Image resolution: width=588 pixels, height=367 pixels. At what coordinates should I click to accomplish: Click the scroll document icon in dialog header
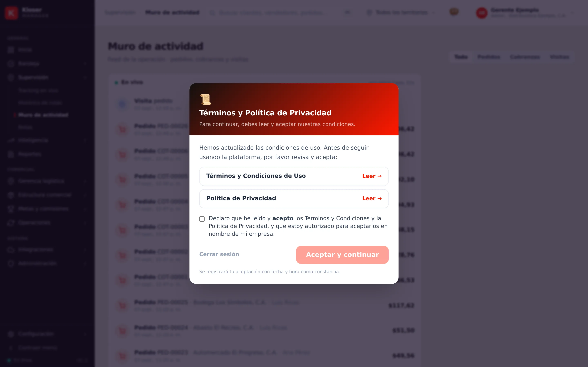pyautogui.click(x=205, y=99)
